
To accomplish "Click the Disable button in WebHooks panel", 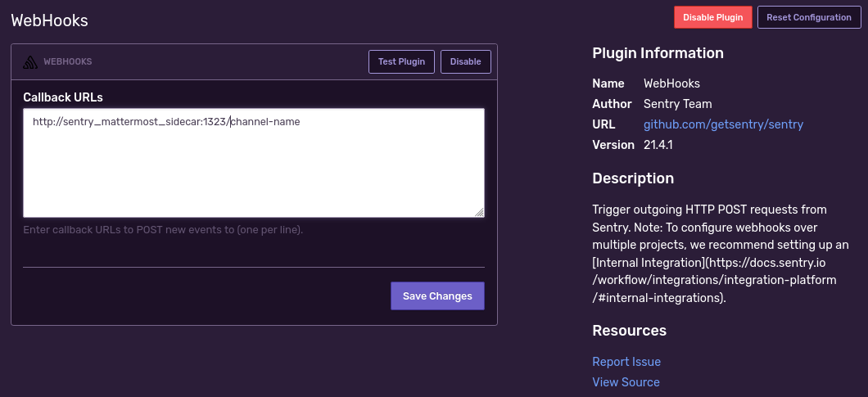I will pyautogui.click(x=466, y=61).
